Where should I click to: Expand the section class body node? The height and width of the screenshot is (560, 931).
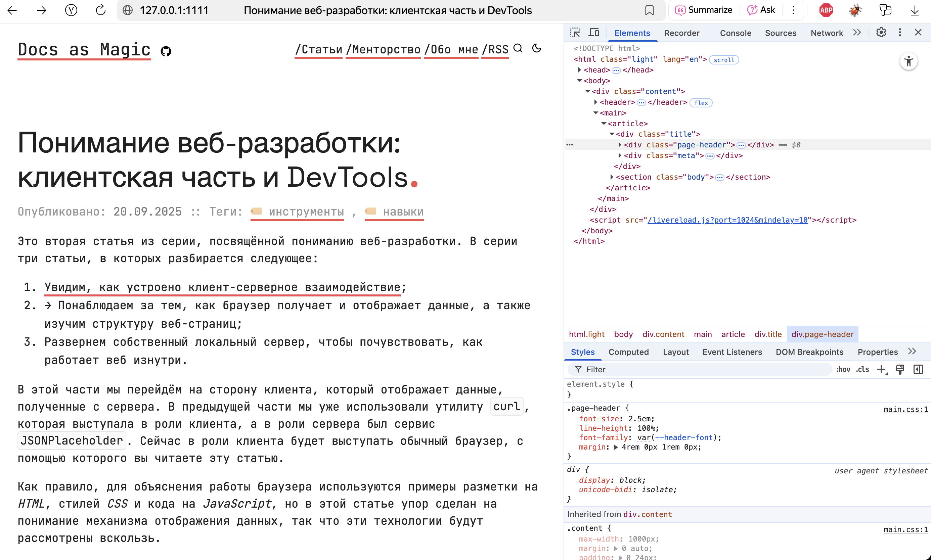coord(612,177)
